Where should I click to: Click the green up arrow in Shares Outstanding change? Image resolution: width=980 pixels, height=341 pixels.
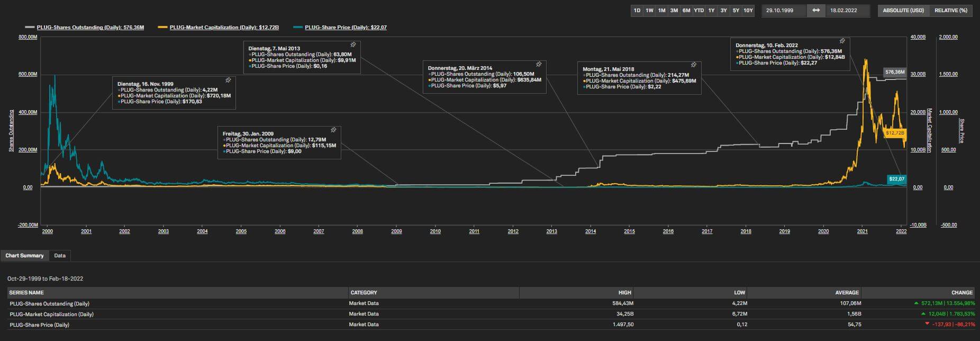pyautogui.click(x=916, y=303)
